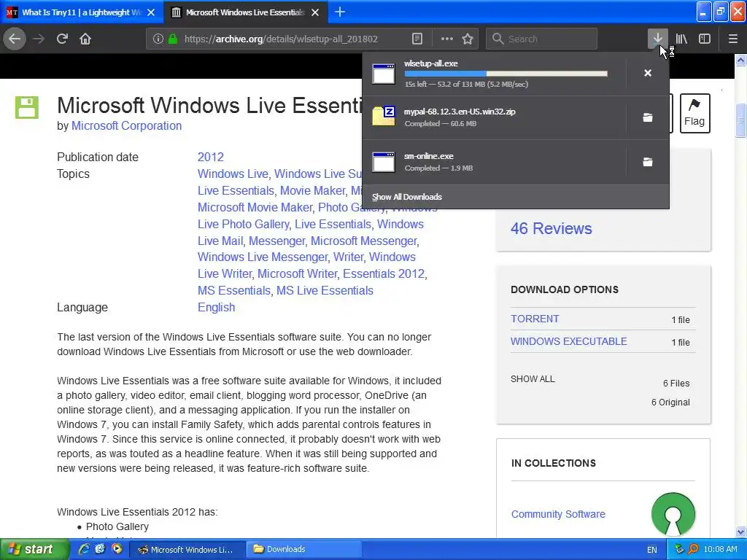Open containing folder for sm-online.exe
Viewport: 747px width, 560px height.
(x=648, y=162)
